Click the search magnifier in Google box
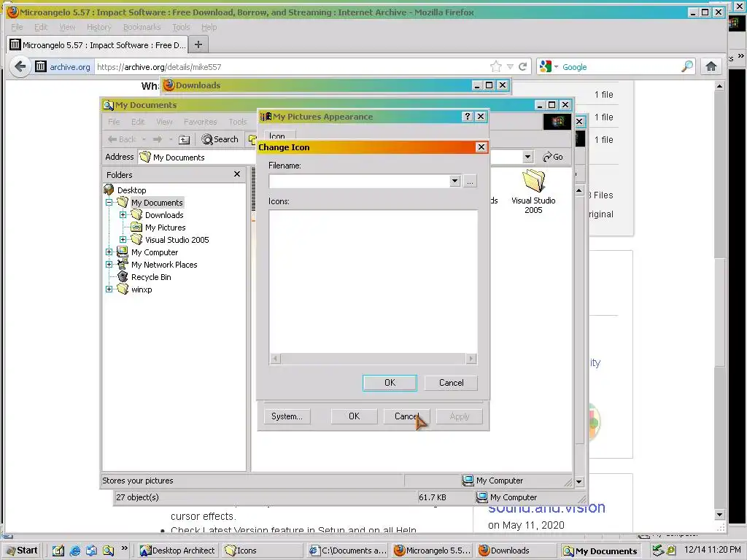The width and height of the screenshot is (747, 560). (687, 66)
